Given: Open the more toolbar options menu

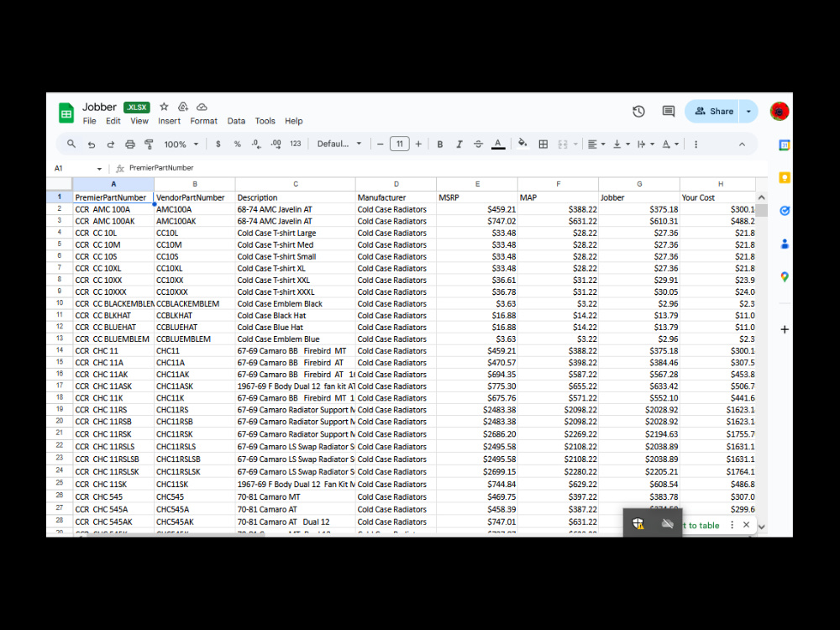Looking at the screenshot, I should point(696,144).
